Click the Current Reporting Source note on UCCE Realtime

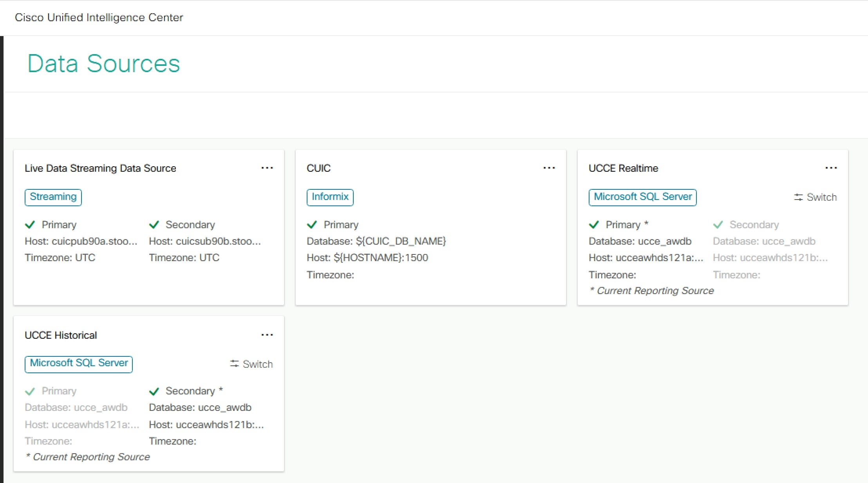652,290
